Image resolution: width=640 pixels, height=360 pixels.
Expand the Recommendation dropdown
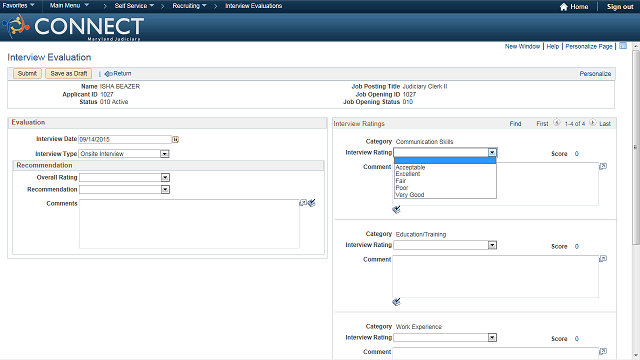pos(165,189)
